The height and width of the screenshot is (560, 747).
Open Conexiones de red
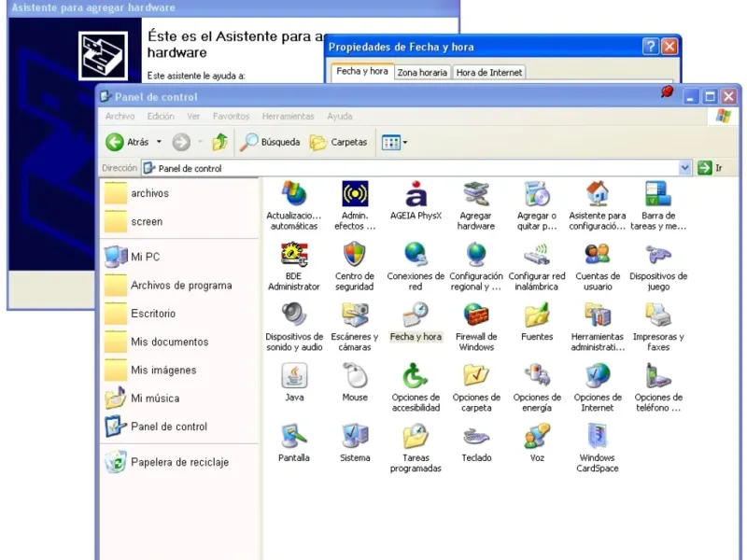416,266
